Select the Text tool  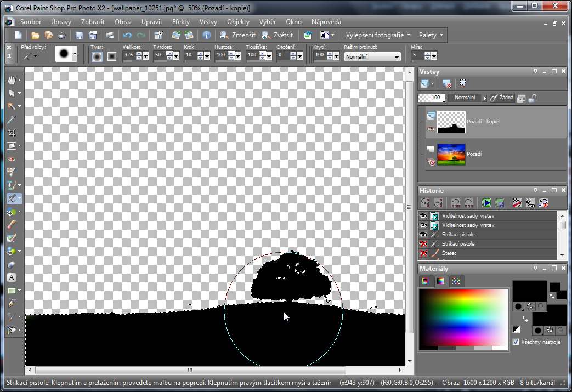[12, 277]
